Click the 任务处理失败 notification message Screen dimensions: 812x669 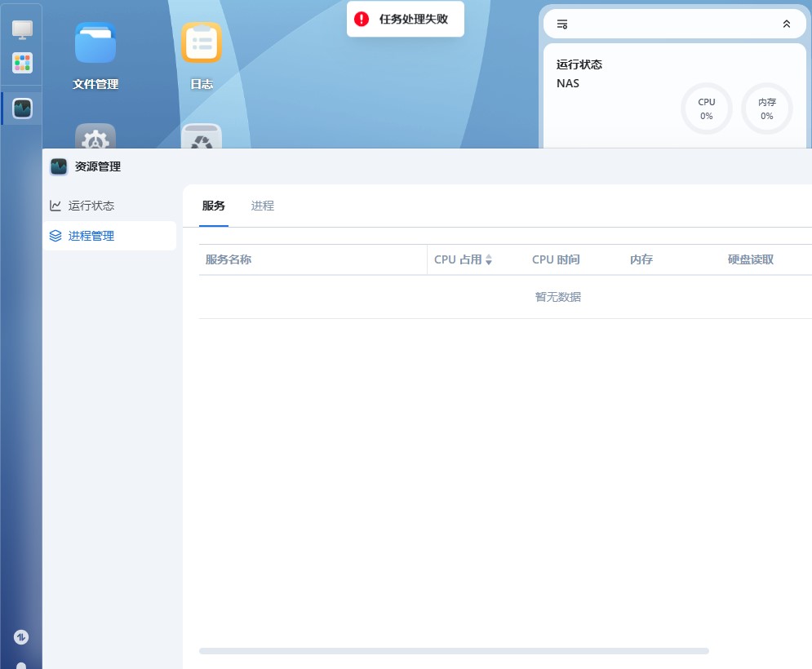click(414, 19)
